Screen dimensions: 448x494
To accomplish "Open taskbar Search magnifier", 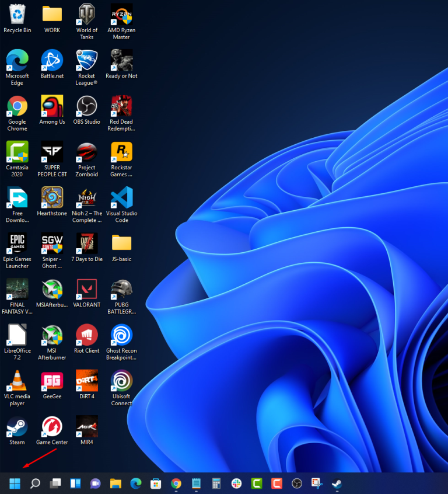I will 35,483.
